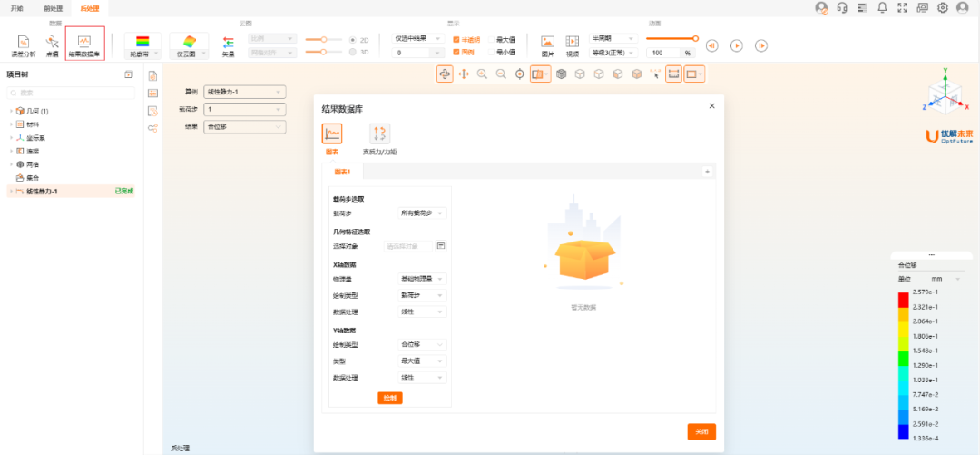The image size is (980, 455).
Task: Open the 半周期 dropdown
Action: (x=613, y=39)
